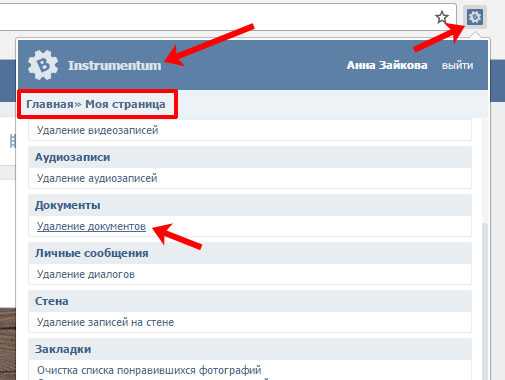Select Моя страница breadcrumb
This screenshot has height=380, width=505.
(x=125, y=104)
